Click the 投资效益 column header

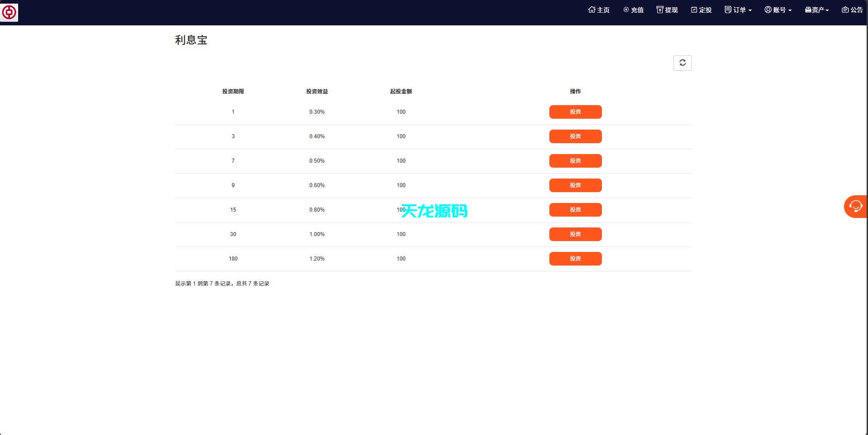[317, 91]
